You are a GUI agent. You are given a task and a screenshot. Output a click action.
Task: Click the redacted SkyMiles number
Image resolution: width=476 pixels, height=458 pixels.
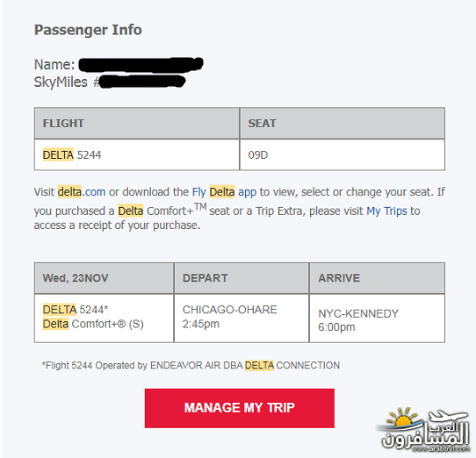click(142, 82)
